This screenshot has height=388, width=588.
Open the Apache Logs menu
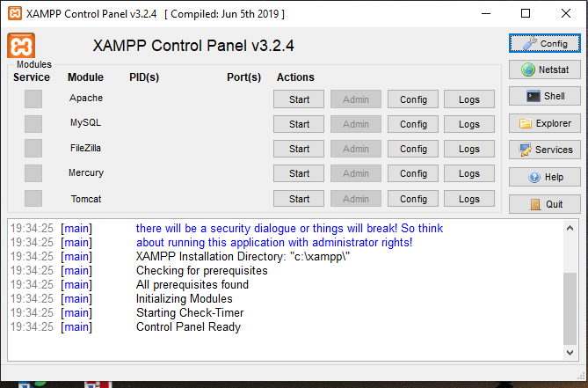point(469,99)
